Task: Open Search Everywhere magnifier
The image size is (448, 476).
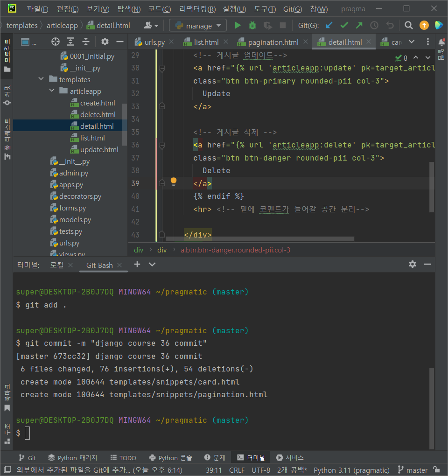Action: [408, 26]
